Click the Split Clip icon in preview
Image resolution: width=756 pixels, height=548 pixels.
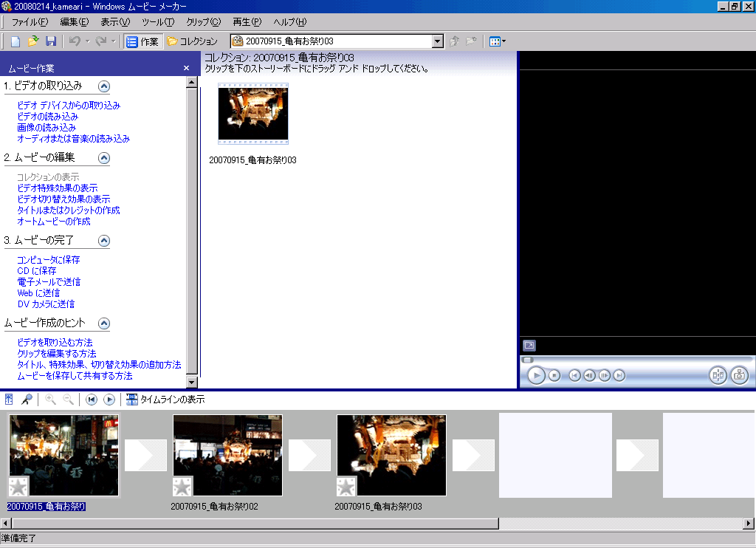click(718, 375)
